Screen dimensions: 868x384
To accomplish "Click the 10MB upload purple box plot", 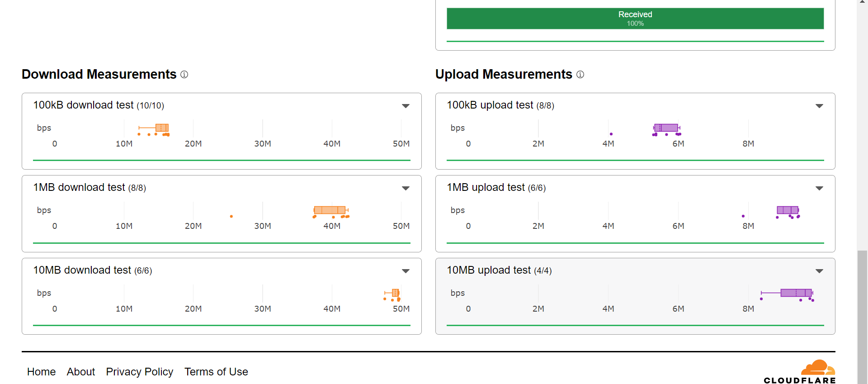I will pos(787,293).
